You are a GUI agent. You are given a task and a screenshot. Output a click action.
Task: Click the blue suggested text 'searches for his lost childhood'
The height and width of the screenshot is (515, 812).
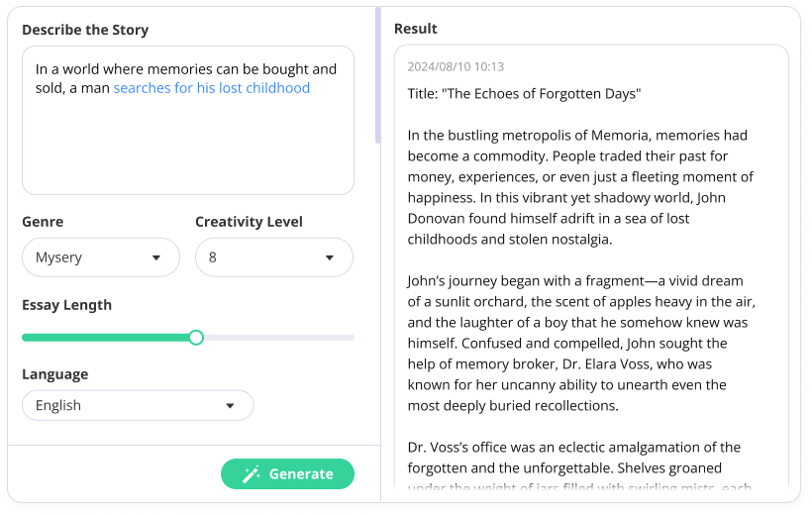point(212,88)
